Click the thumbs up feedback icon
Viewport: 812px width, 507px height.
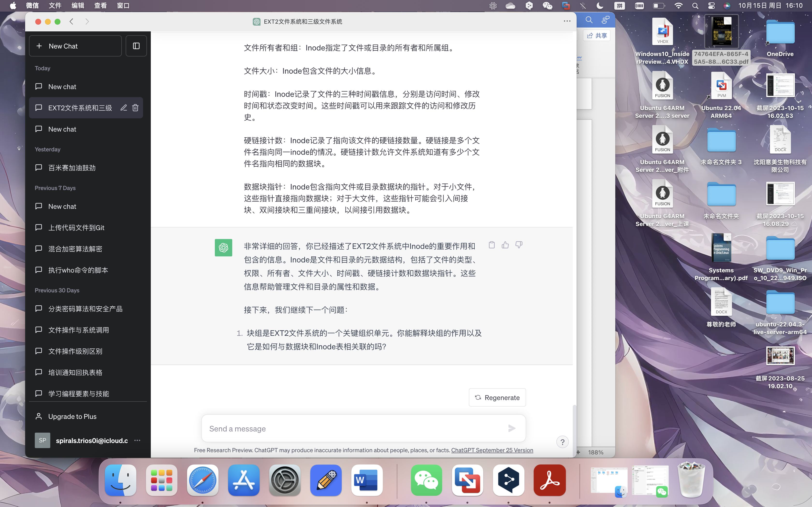(x=505, y=245)
